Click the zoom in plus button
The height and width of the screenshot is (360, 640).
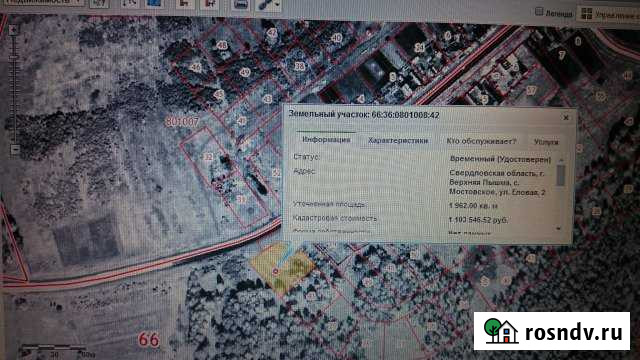pyautogui.click(x=13, y=30)
